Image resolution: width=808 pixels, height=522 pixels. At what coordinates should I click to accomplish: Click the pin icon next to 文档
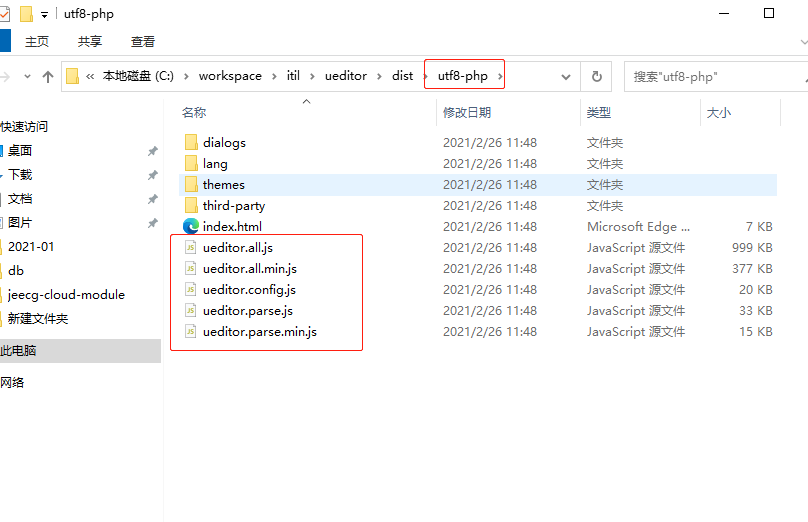(x=153, y=199)
